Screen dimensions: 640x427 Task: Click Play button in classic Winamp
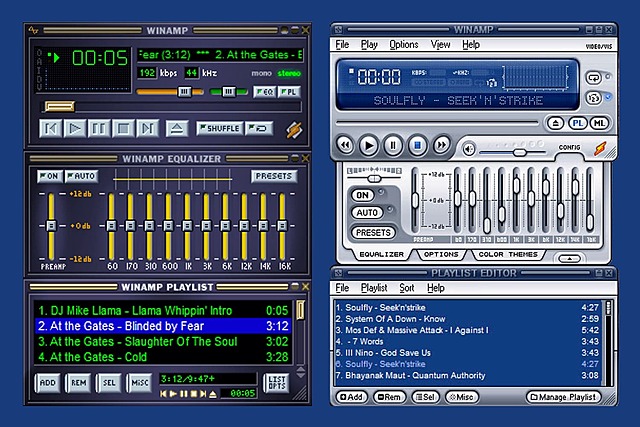[x=75, y=129]
